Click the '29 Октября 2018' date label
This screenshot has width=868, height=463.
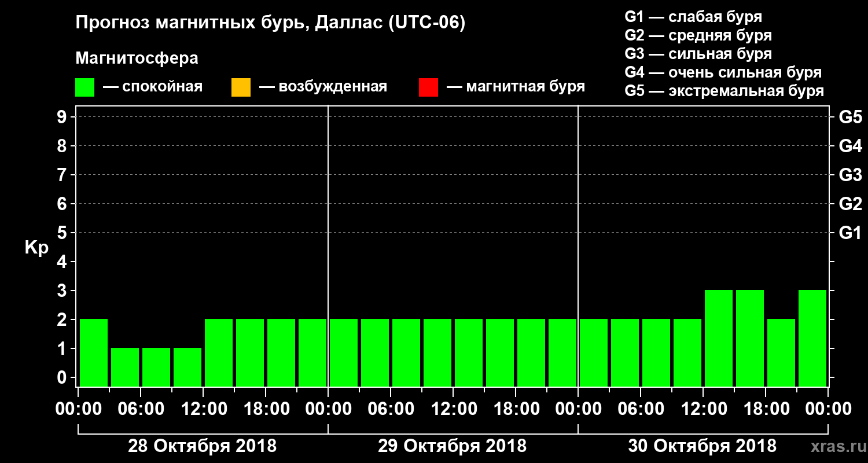pyautogui.click(x=453, y=446)
